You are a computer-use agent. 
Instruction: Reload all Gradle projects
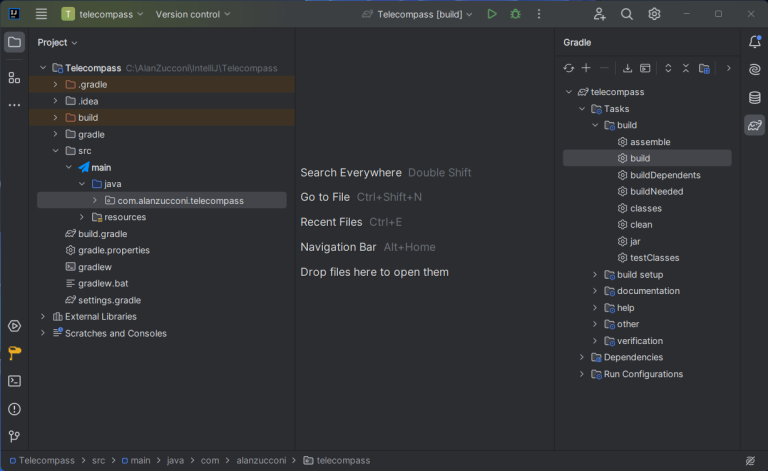[569, 68]
